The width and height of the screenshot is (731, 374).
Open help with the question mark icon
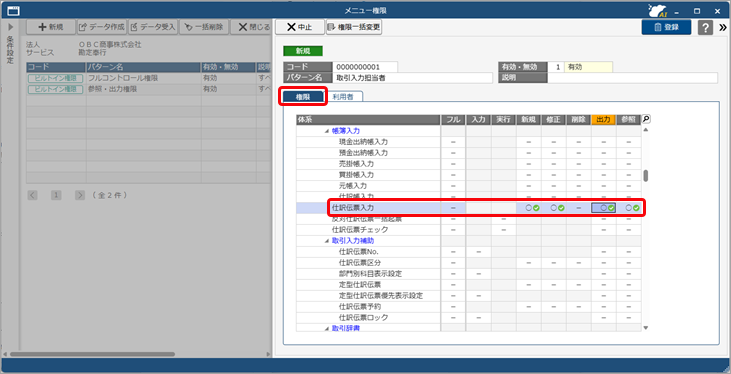click(705, 28)
